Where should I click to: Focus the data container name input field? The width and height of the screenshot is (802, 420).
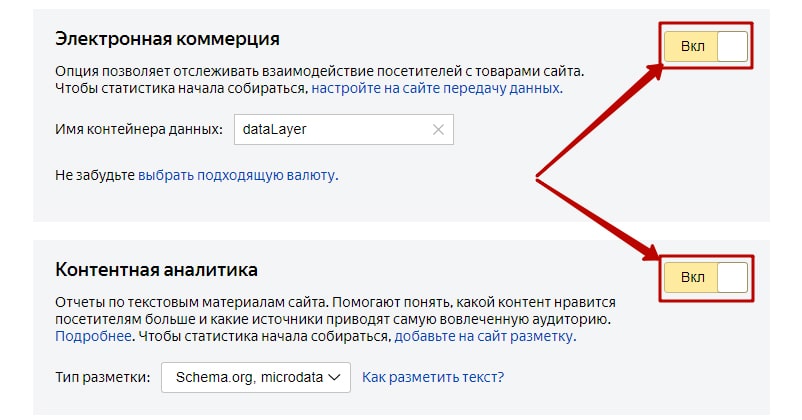[330, 130]
